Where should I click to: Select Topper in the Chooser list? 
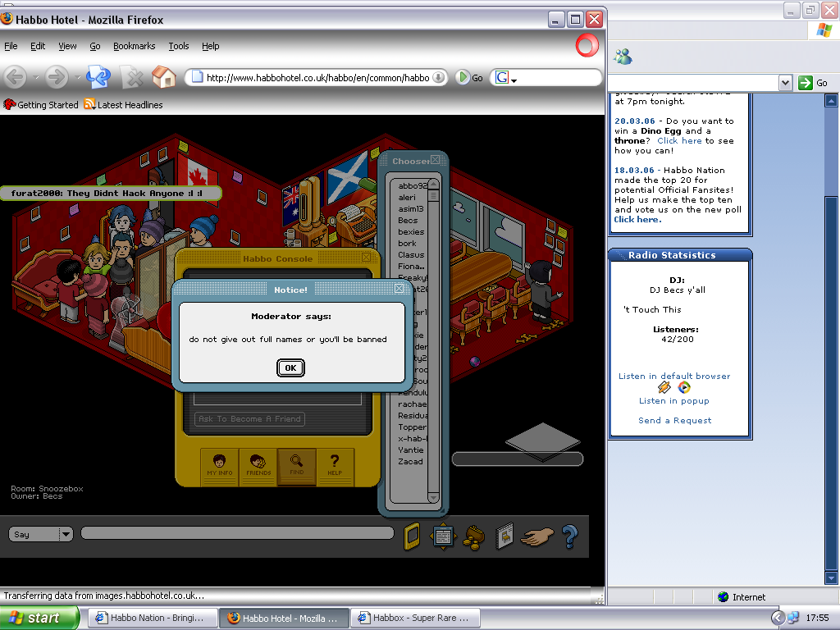412,427
